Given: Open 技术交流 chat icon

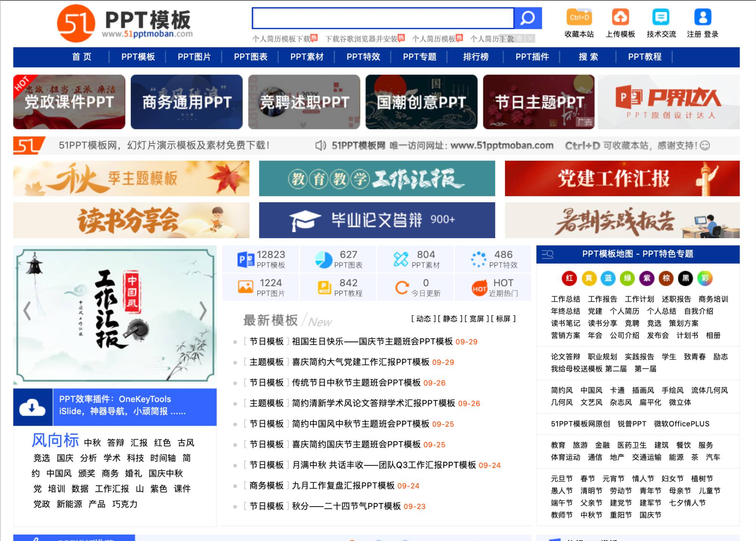Looking at the screenshot, I should click(x=661, y=17).
